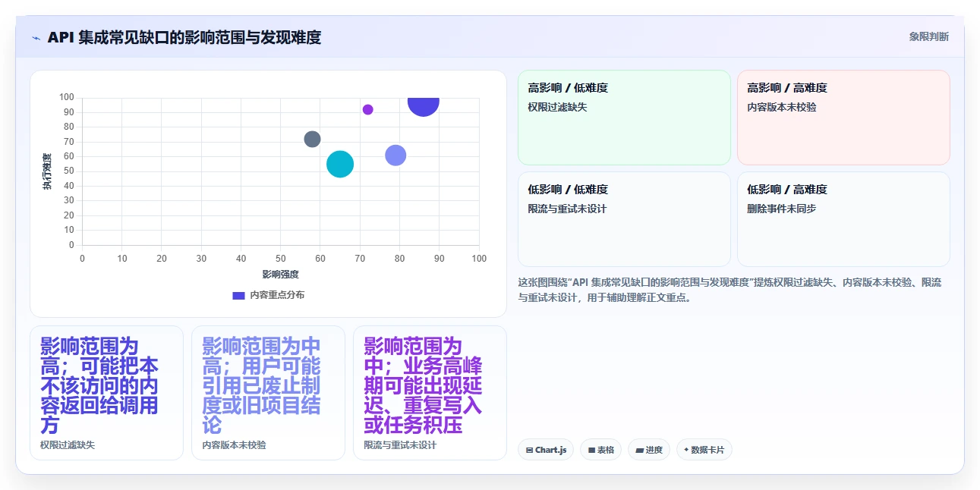Click the card captioned 限流与重试未设计

(x=430, y=393)
